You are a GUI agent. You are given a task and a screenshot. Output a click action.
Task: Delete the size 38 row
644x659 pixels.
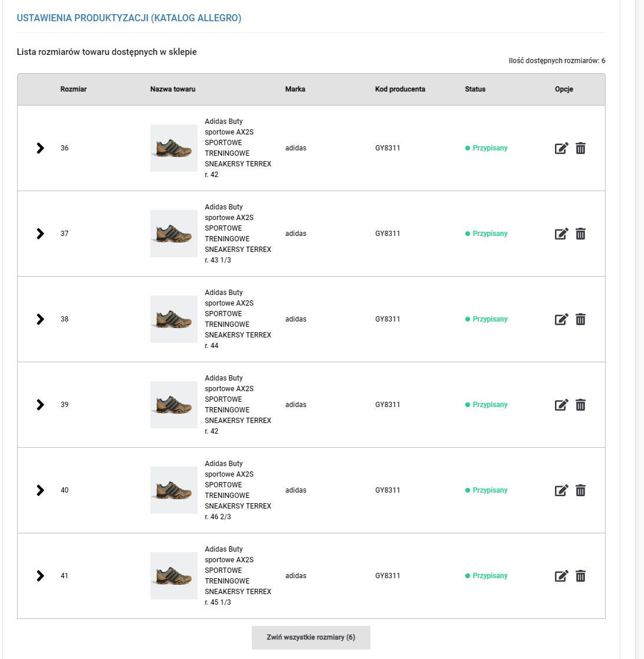click(x=580, y=319)
